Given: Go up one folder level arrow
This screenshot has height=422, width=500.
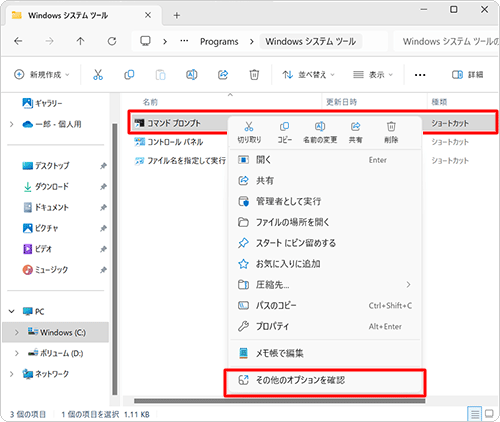Looking at the screenshot, I should pyautogui.click(x=80, y=41).
